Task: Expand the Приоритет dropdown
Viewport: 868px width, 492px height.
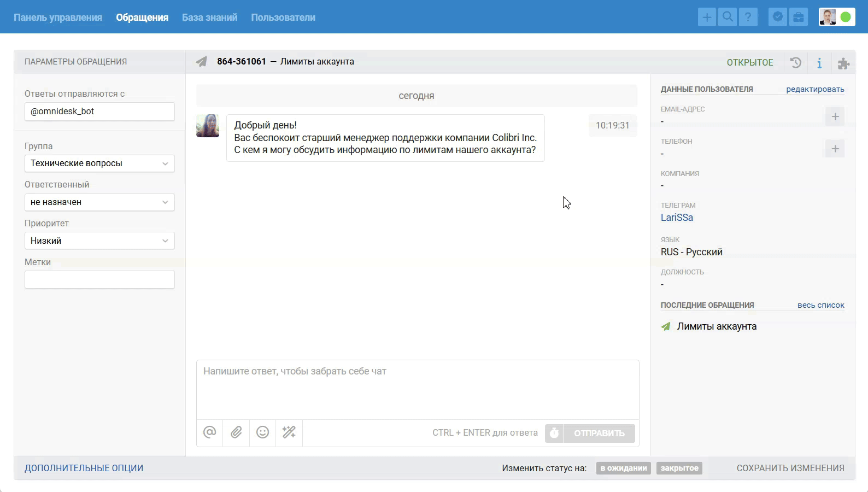Action: pos(99,241)
